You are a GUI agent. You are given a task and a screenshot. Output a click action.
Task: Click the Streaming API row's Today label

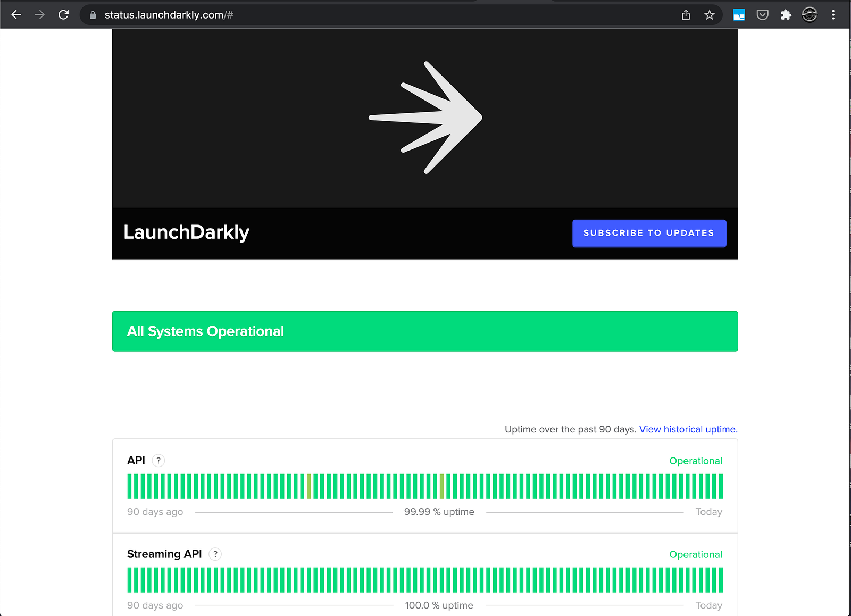[709, 605]
